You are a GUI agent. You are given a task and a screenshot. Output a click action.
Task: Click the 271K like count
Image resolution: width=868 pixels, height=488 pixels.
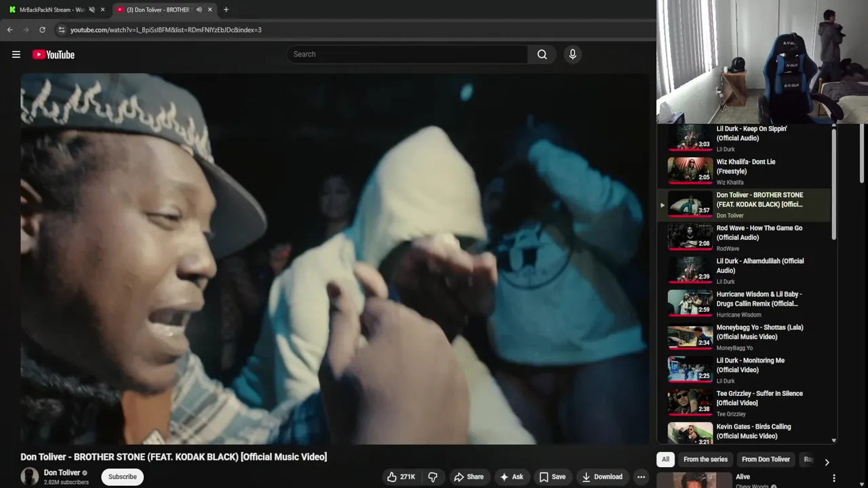click(408, 476)
